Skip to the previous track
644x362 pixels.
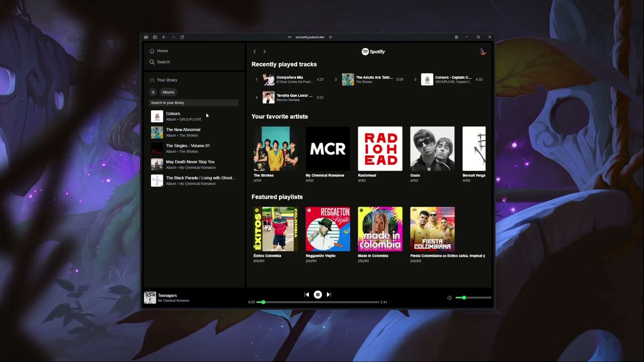[x=307, y=295]
